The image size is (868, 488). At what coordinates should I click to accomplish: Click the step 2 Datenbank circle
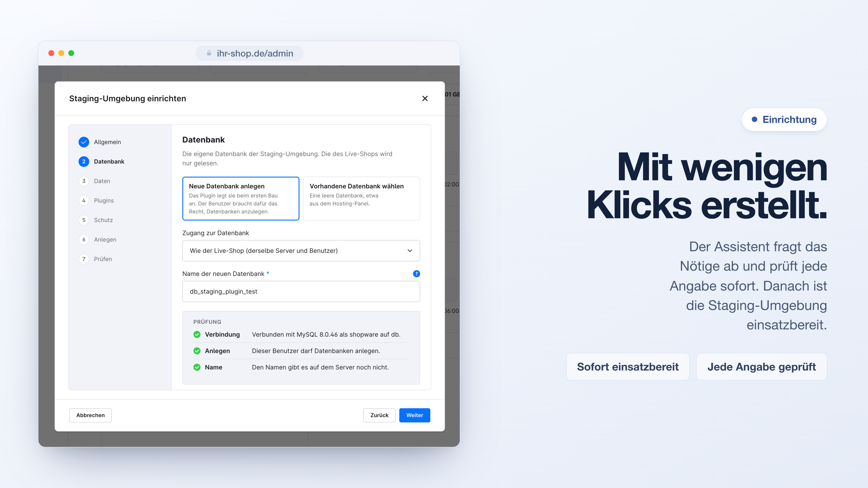[84, 162]
